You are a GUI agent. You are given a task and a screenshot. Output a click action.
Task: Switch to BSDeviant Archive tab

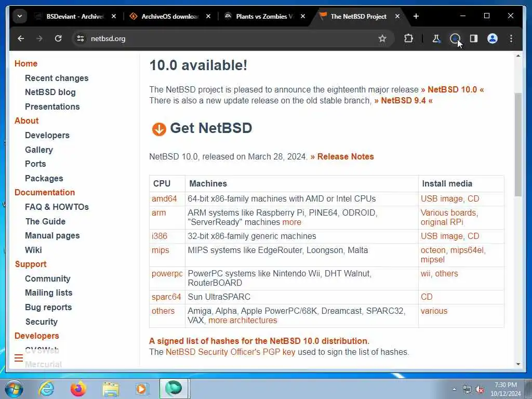[75, 16]
